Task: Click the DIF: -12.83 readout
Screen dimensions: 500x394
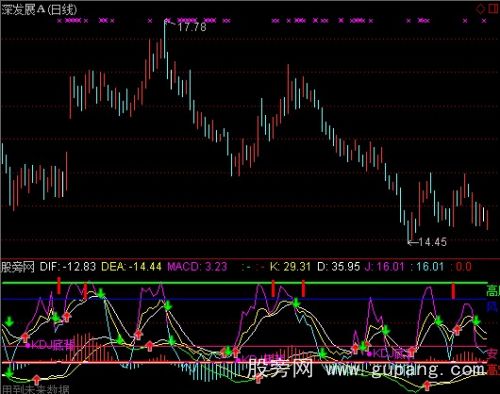Action: pos(68,267)
